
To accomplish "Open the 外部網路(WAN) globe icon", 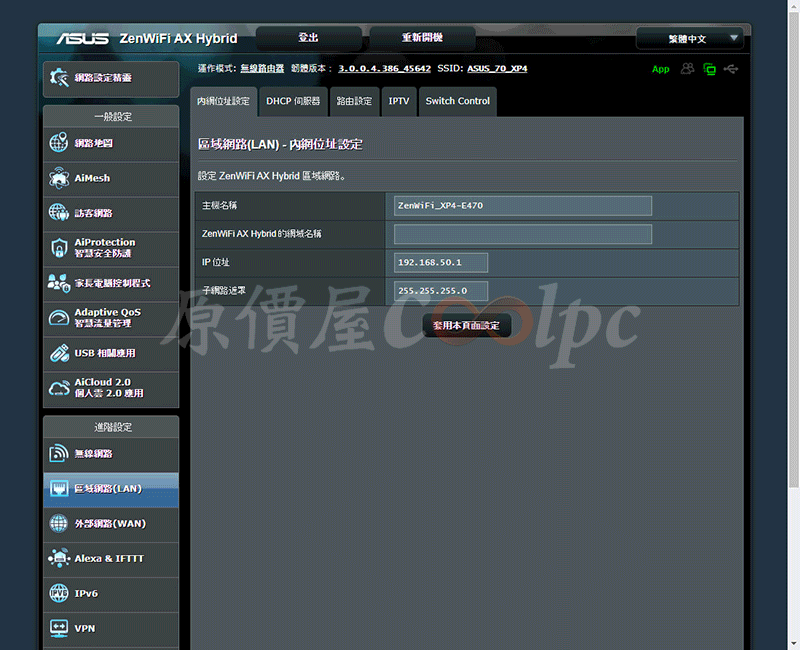I will [59, 523].
